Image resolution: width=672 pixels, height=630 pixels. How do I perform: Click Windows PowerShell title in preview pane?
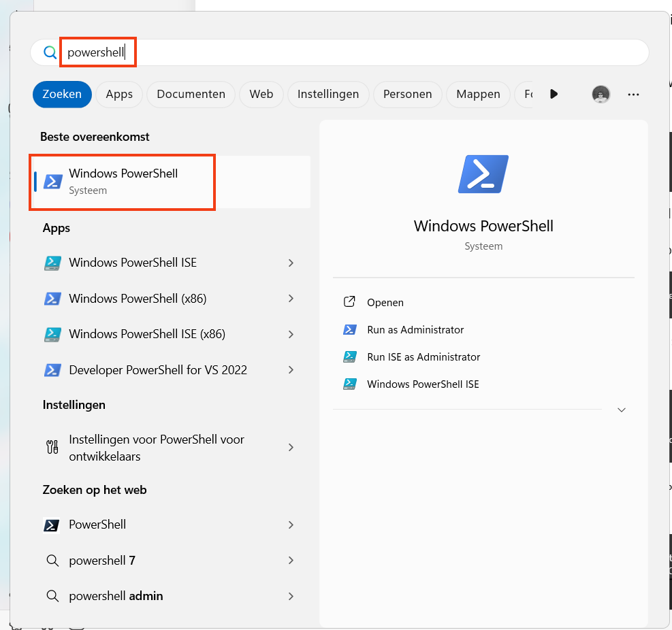(x=483, y=226)
